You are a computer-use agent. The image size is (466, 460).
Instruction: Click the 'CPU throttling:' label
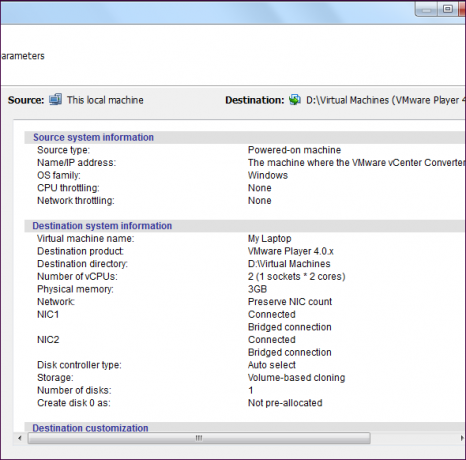[68, 188]
